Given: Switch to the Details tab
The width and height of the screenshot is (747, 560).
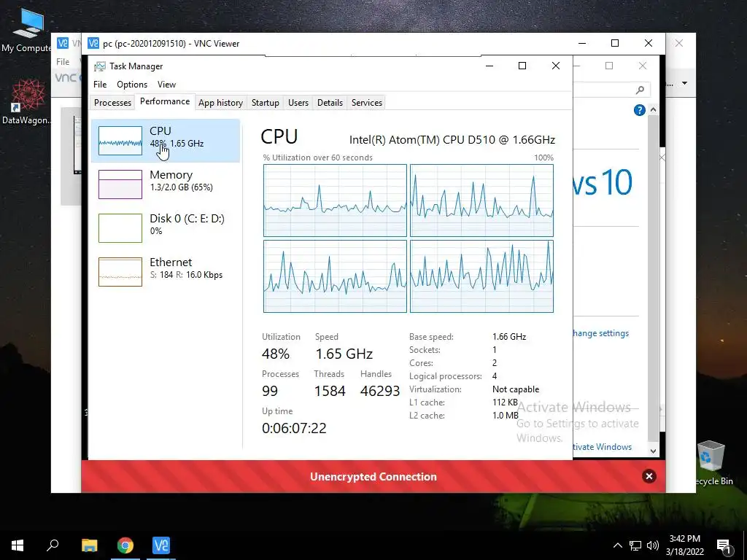Looking at the screenshot, I should coord(330,102).
